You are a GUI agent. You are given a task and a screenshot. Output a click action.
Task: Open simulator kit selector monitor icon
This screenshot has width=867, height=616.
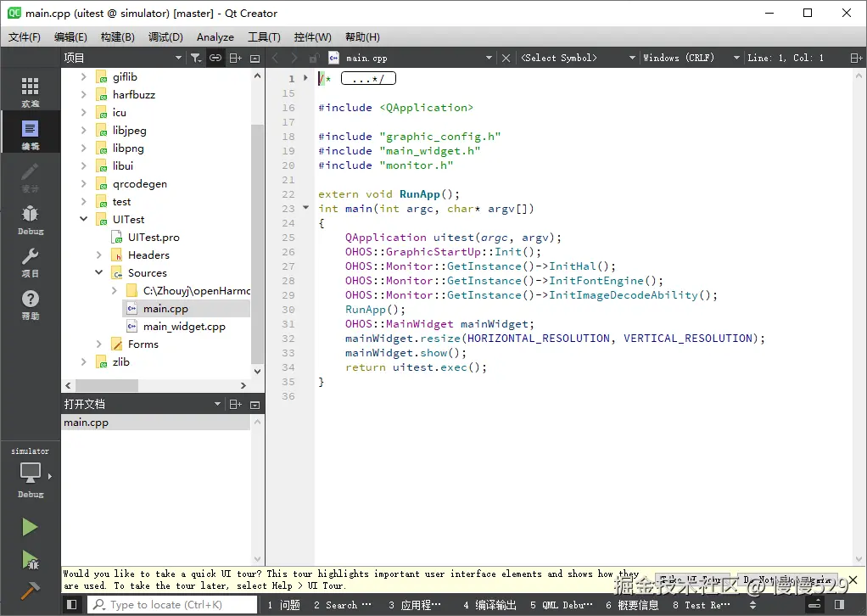30,474
